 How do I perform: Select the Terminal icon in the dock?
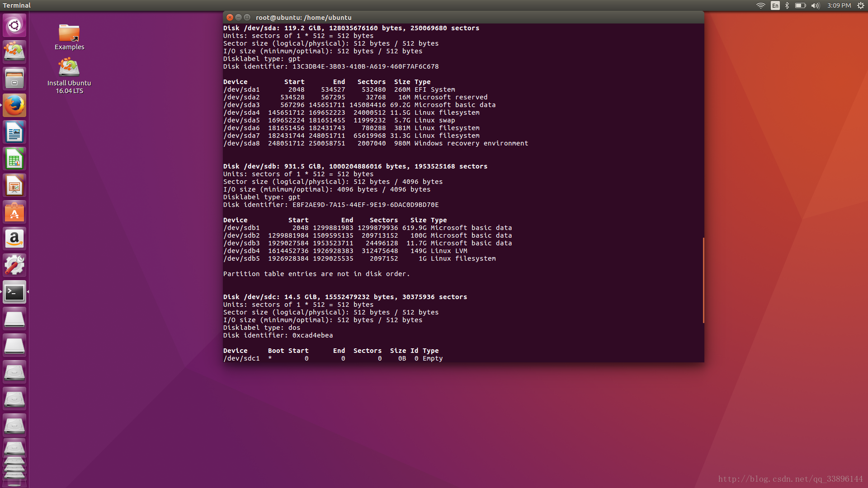pyautogui.click(x=14, y=292)
